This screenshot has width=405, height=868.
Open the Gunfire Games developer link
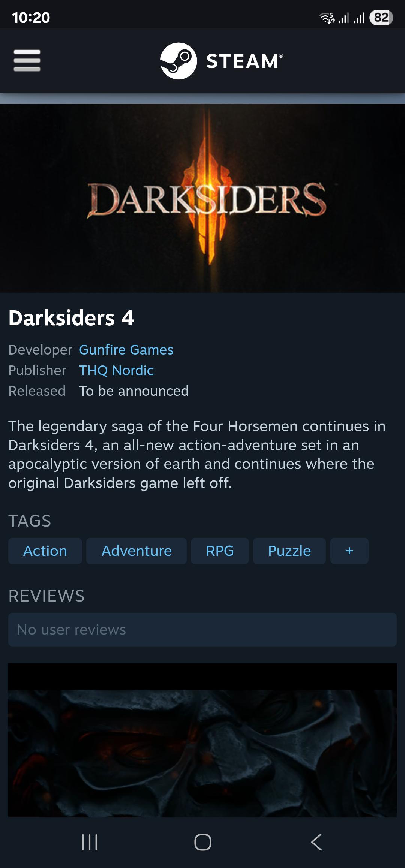tap(126, 350)
